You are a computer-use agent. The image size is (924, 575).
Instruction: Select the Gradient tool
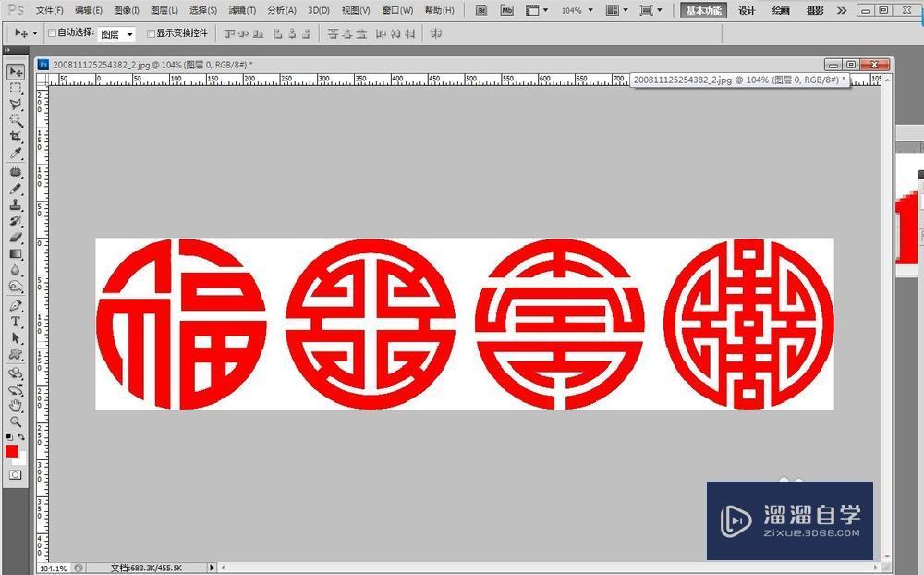coord(16,253)
